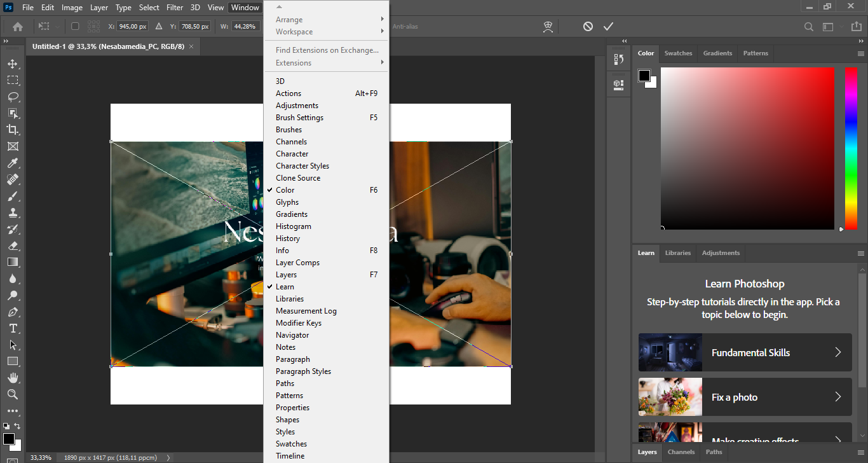Select the Eraser tool

[x=13, y=245]
